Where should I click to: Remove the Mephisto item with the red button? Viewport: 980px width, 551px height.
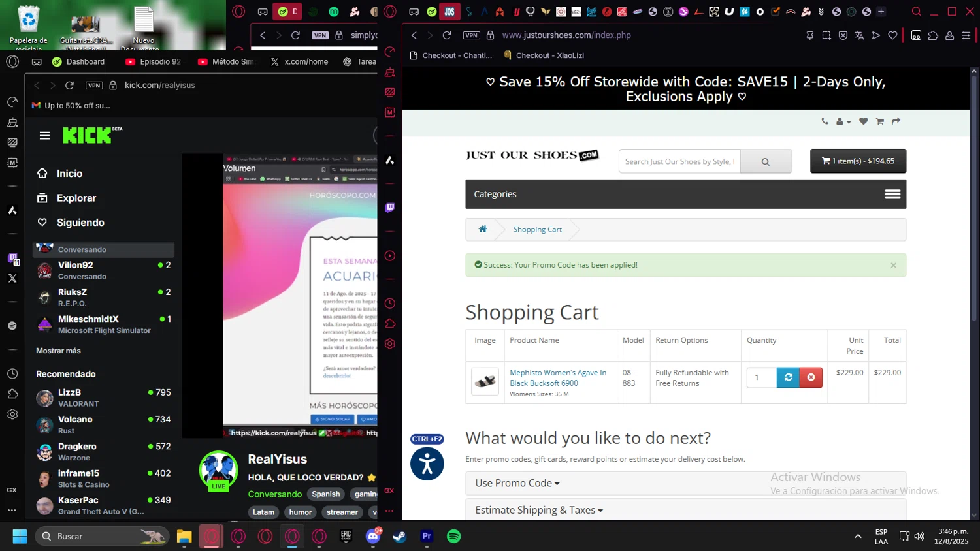(811, 377)
